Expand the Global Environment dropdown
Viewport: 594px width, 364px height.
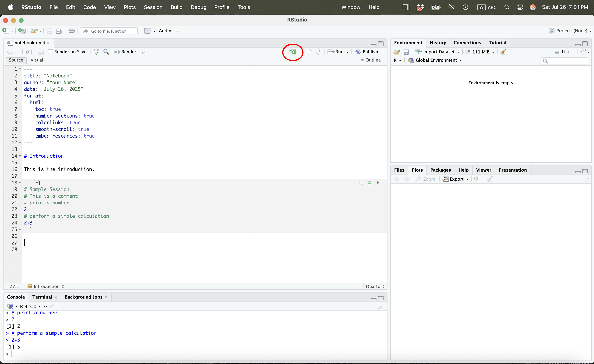pyautogui.click(x=438, y=60)
